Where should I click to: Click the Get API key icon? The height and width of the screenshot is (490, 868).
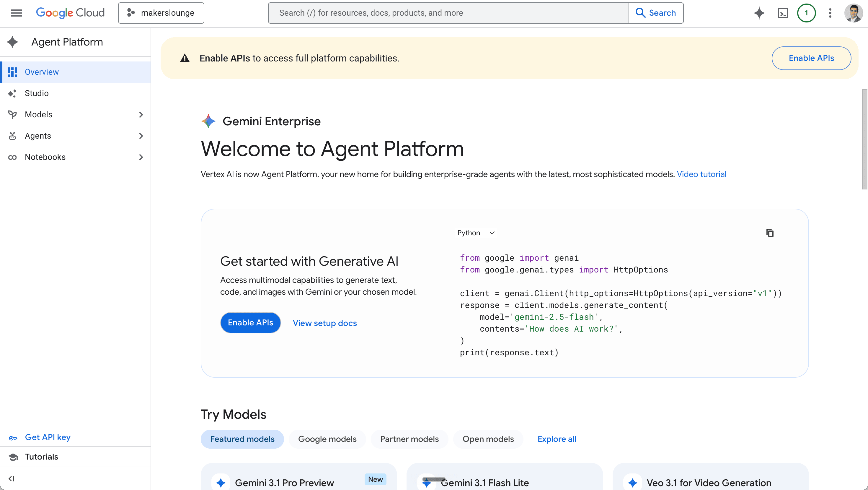[x=13, y=438]
